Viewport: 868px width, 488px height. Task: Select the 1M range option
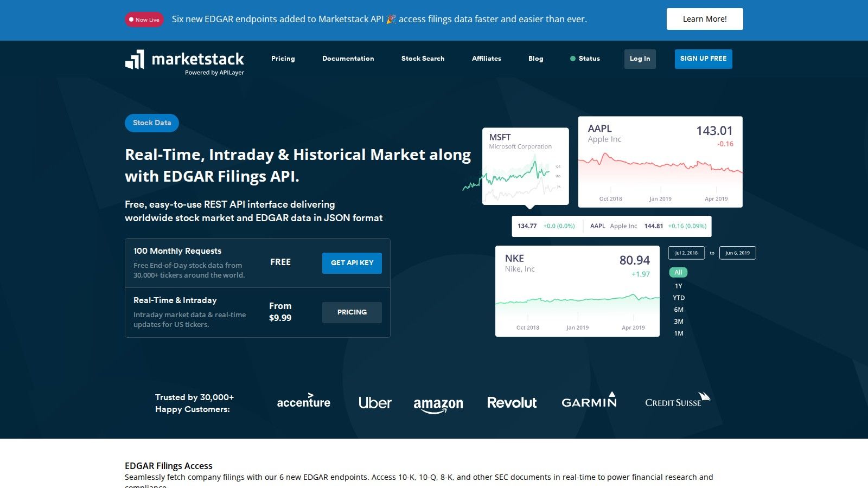[679, 333]
